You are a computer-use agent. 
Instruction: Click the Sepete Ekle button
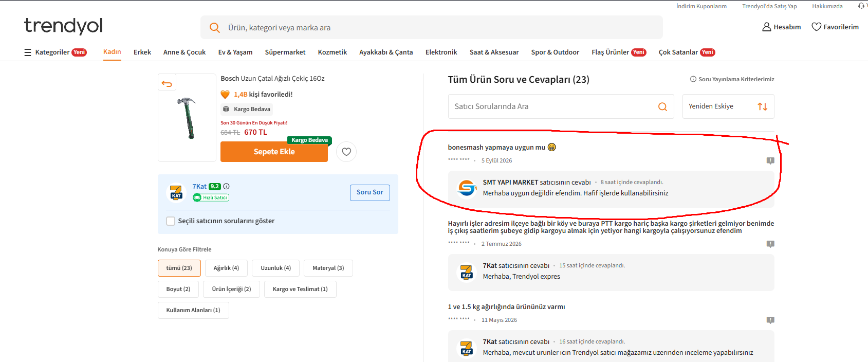coord(274,152)
